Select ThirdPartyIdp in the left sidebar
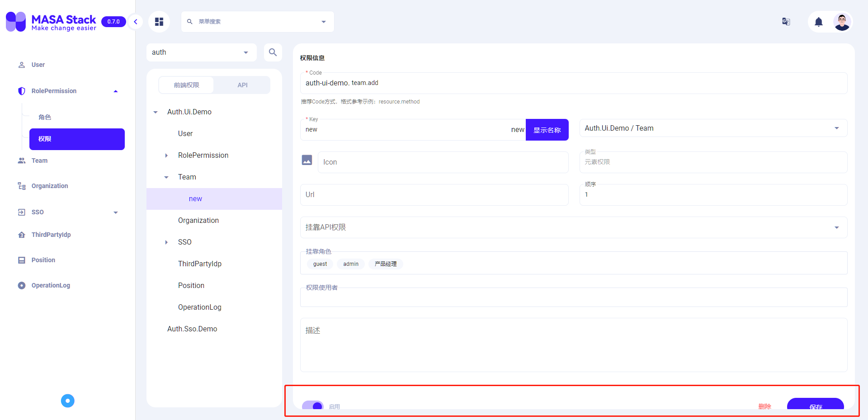The image size is (868, 420). 51,235
